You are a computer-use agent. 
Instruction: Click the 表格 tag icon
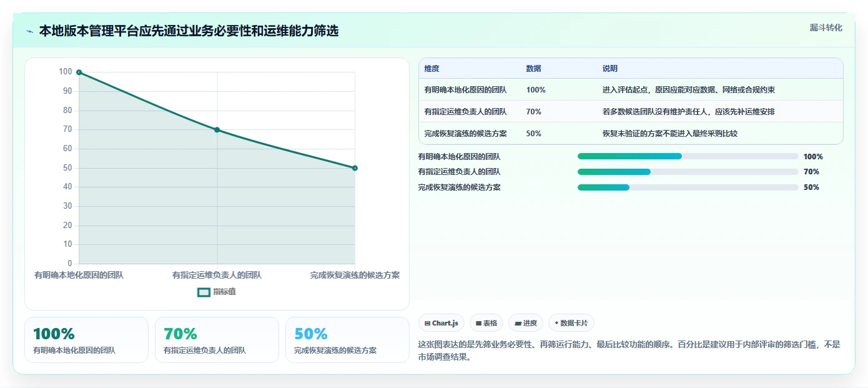(478, 324)
